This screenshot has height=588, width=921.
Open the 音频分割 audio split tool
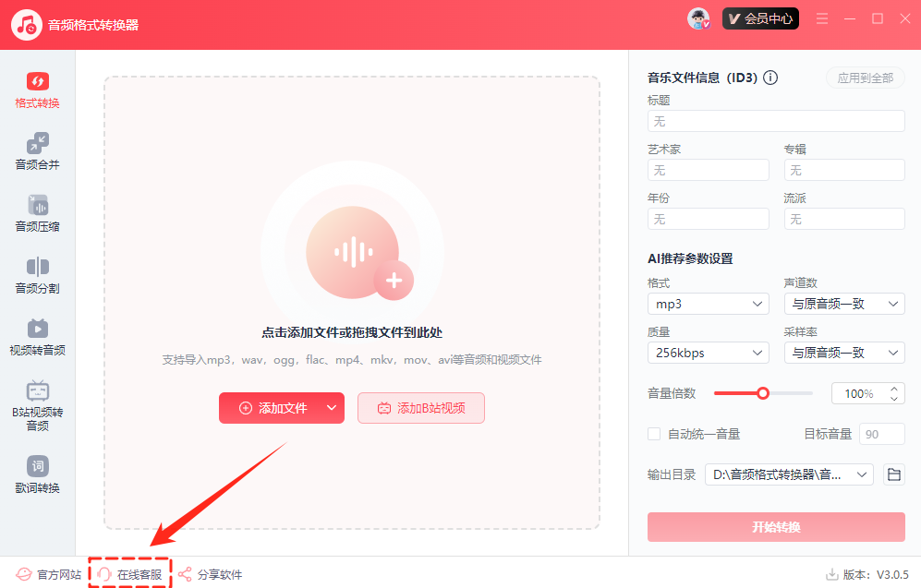37,275
